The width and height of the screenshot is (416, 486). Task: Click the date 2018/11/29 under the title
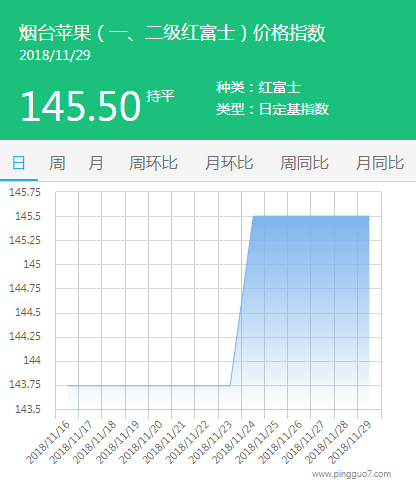55,55
